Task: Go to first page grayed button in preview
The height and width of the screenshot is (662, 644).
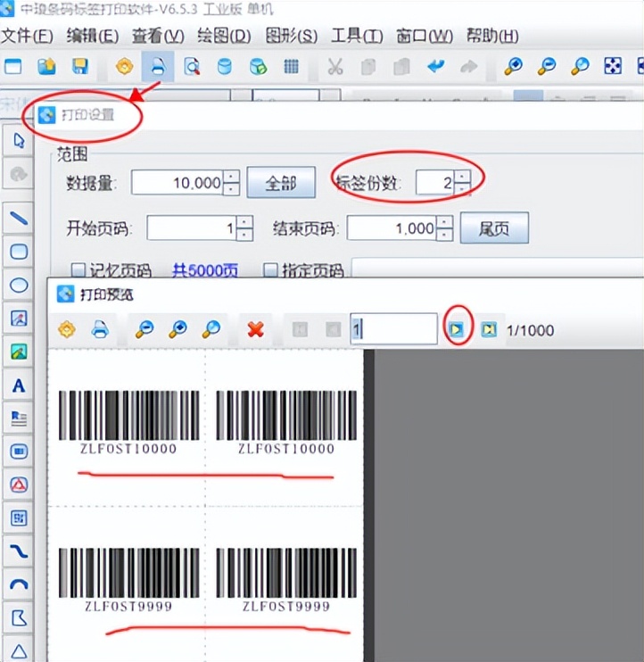Action: tap(300, 329)
